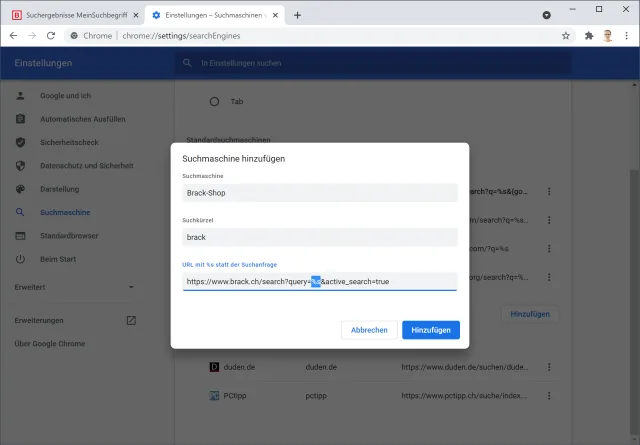Open Chrome's three-dot main menu
640x445 pixels.
(x=626, y=35)
